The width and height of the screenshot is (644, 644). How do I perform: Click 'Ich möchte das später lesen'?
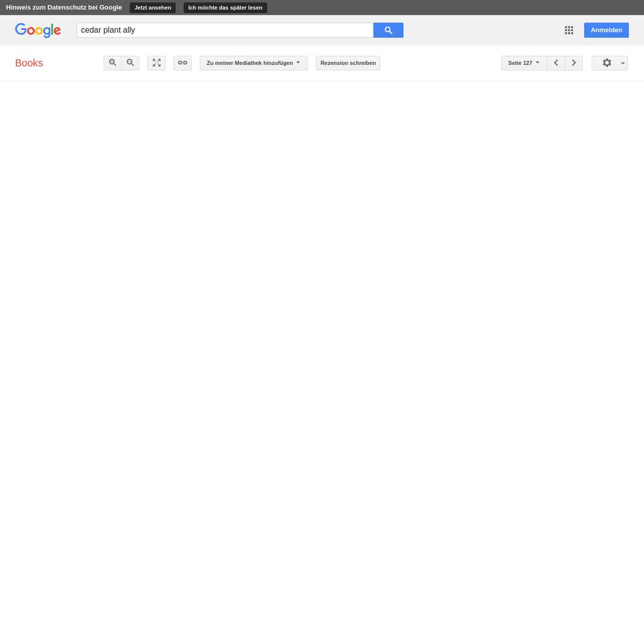pyautogui.click(x=225, y=7)
